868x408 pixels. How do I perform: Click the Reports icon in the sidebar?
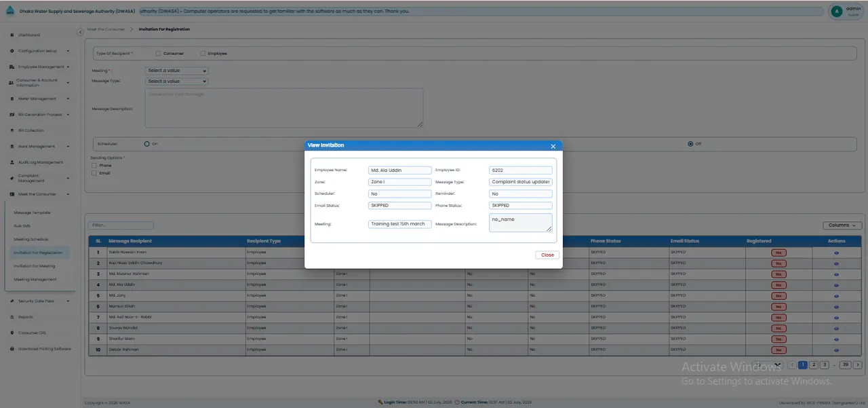coord(12,317)
